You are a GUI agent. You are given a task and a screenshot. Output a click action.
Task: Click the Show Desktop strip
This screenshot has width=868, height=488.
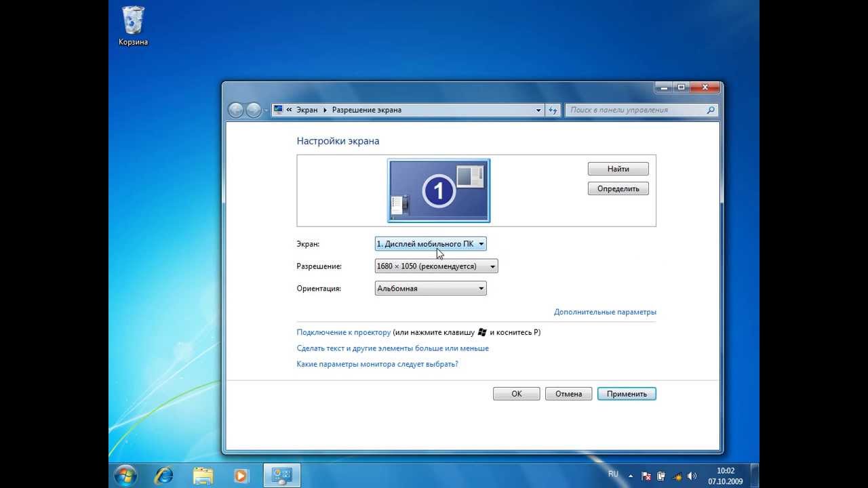click(754, 475)
